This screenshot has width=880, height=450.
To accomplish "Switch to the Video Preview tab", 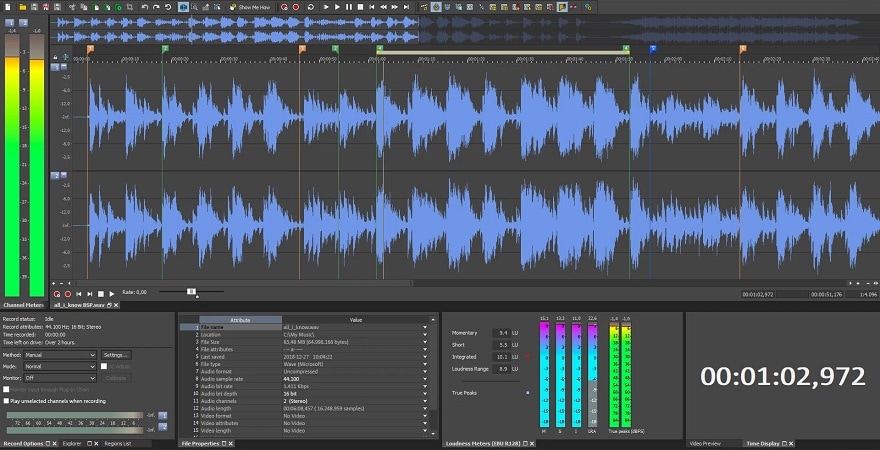I will (705, 443).
